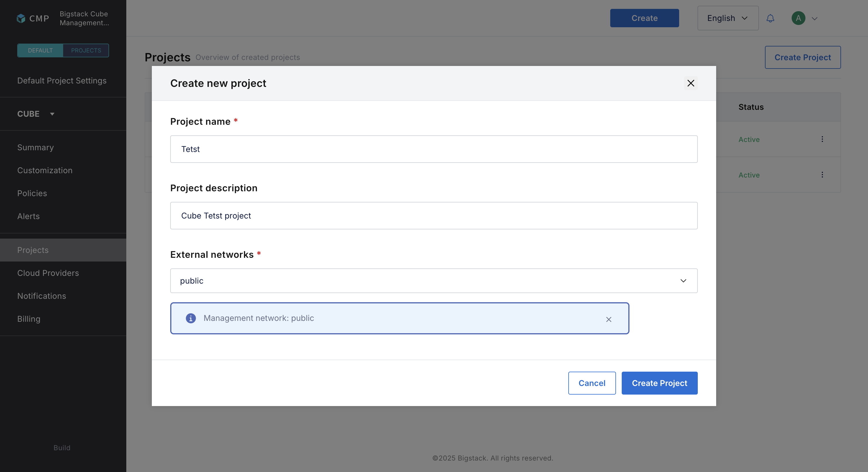Open the English language dropdown
The height and width of the screenshot is (472, 868).
(728, 18)
